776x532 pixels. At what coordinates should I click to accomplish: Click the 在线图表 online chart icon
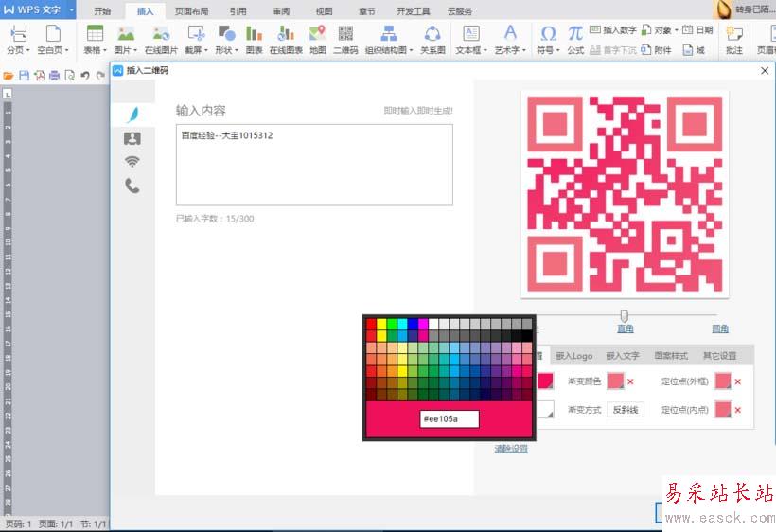pyautogui.click(x=286, y=40)
